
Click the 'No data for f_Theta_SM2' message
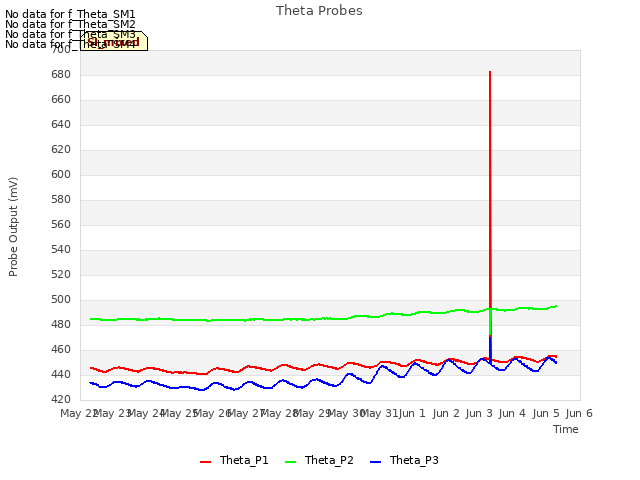pyautogui.click(x=70, y=24)
